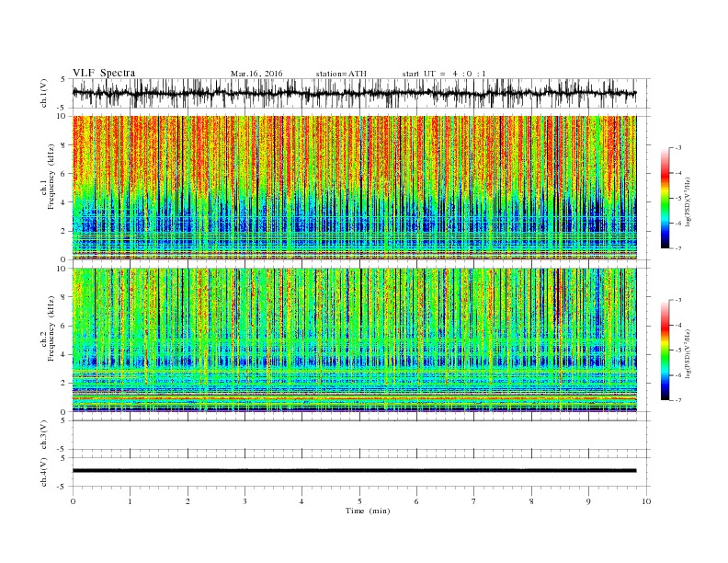Click the ch.1 voltage waveform trace
The height and width of the screenshot is (563, 728).
click(x=354, y=93)
